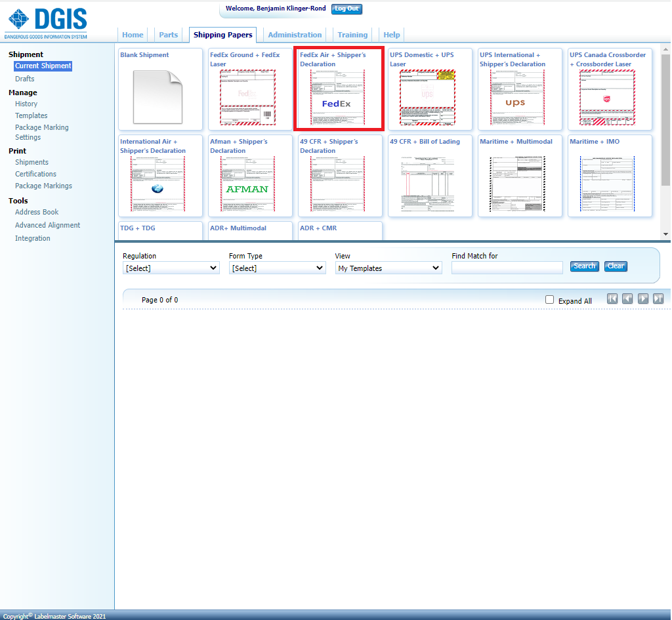Click the Clear button
672x620 pixels.
click(x=615, y=266)
